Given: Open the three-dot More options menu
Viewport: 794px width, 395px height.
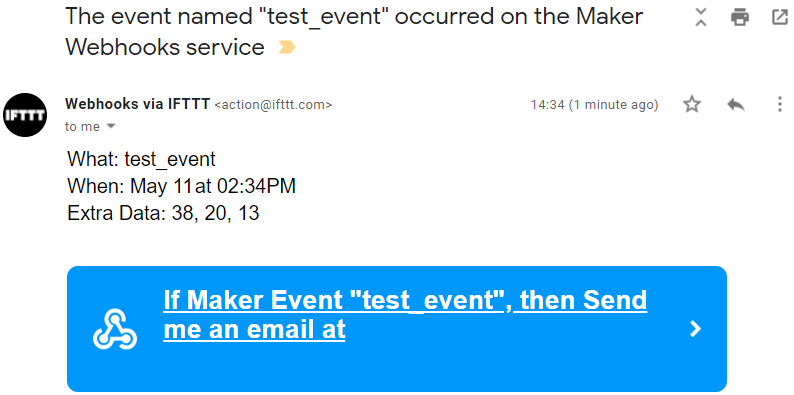Looking at the screenshot, I should 780,104.
